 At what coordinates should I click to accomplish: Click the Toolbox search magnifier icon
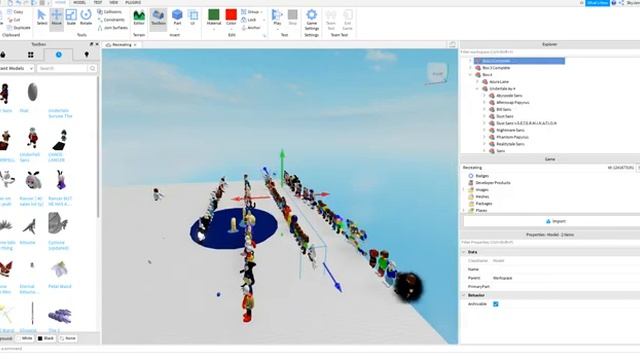93,69
